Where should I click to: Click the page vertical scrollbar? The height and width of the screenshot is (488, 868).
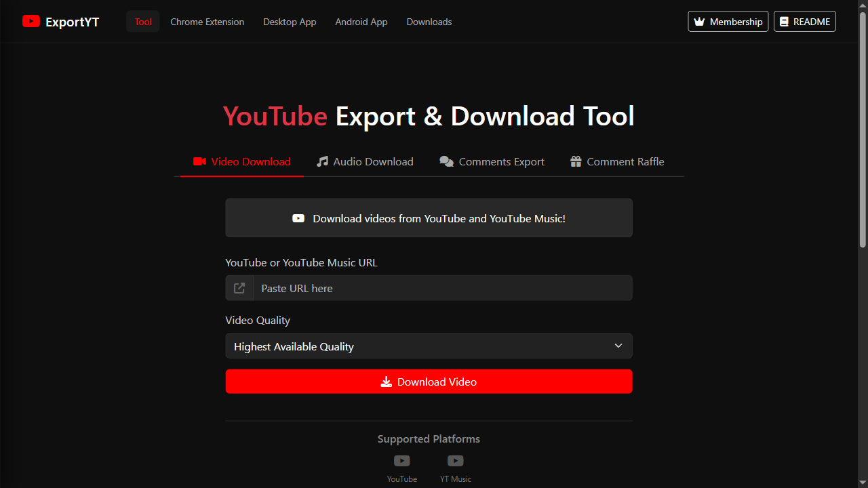click(863, 129)
